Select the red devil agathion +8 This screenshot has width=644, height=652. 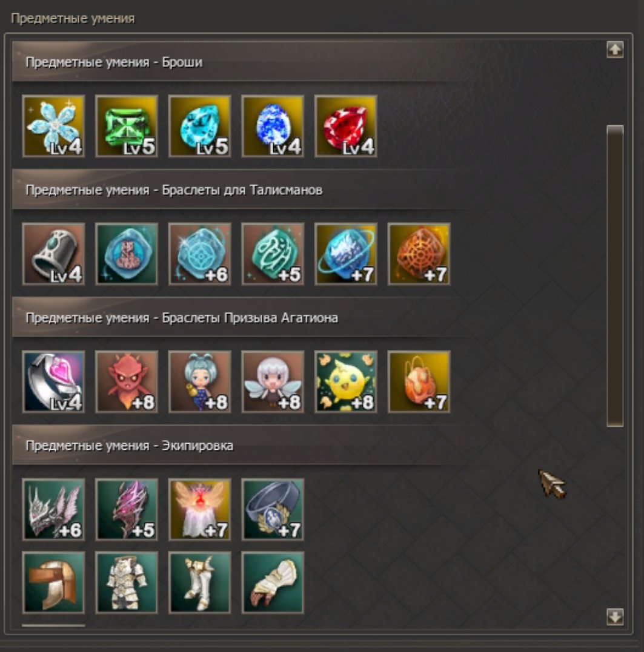(x=127, y=382)
